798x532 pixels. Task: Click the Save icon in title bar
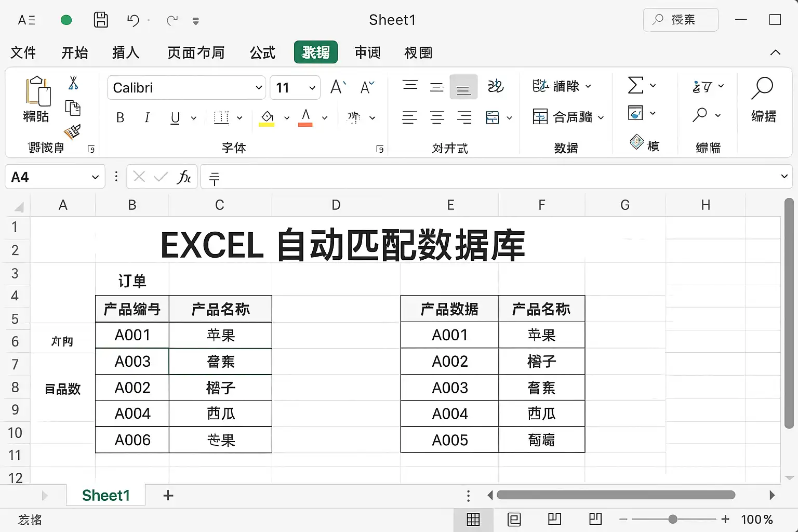pyautogui.click(x=101, y=20)
